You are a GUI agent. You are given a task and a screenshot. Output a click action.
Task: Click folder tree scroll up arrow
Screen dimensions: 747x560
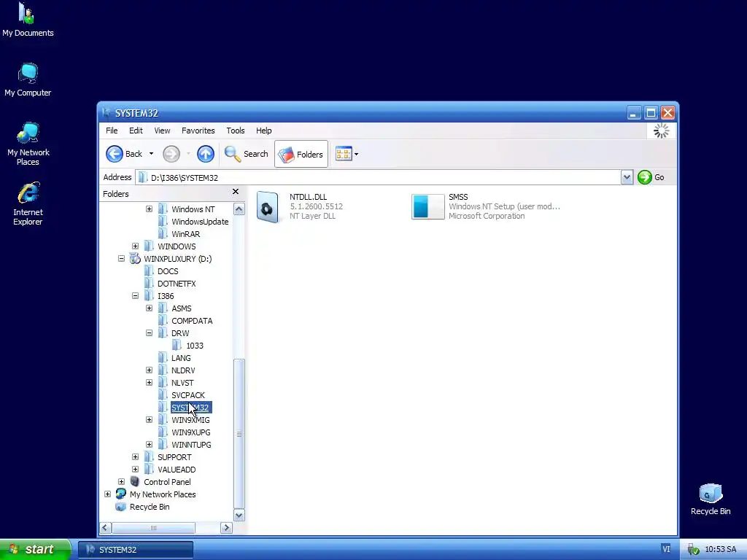(x=239, y=209)
